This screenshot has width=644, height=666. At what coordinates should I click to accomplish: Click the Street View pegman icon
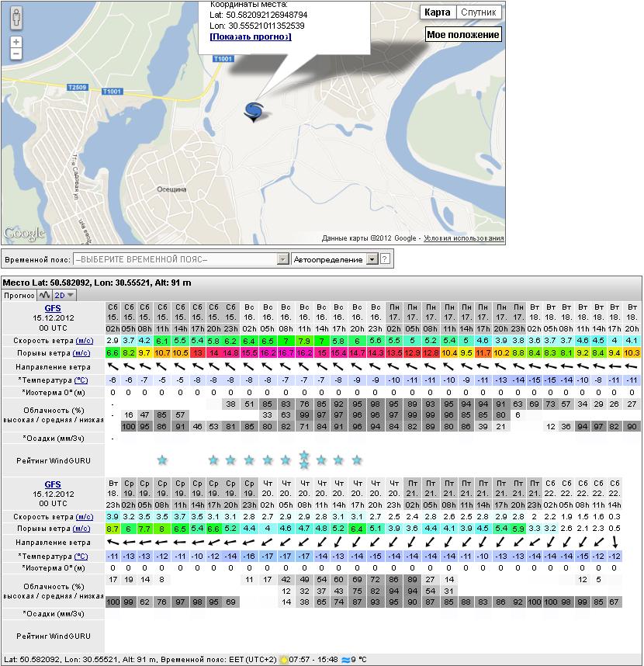16,19
